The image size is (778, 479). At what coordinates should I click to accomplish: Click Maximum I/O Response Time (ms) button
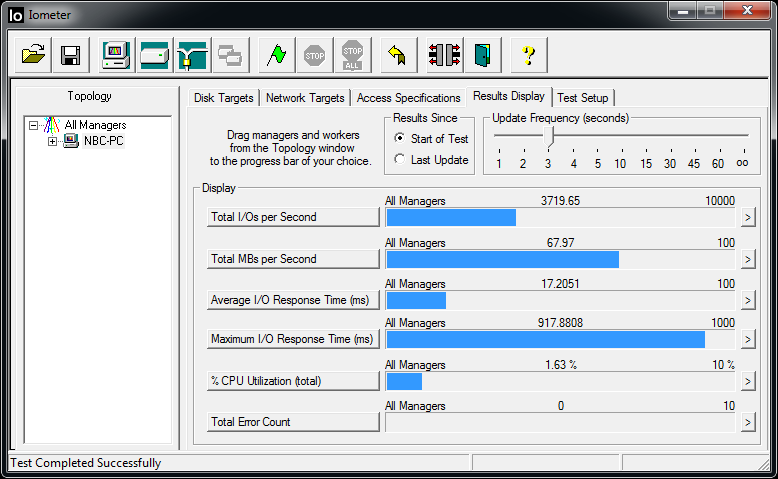[293, 339]
